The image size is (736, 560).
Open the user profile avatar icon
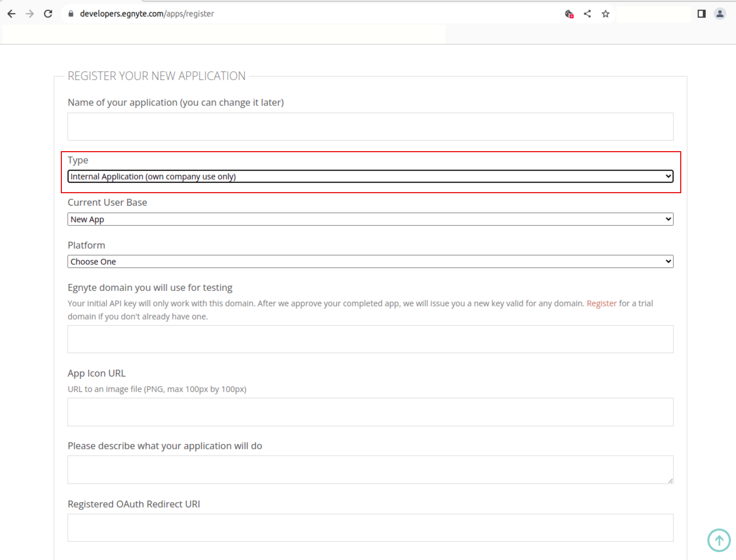point(720,14)
